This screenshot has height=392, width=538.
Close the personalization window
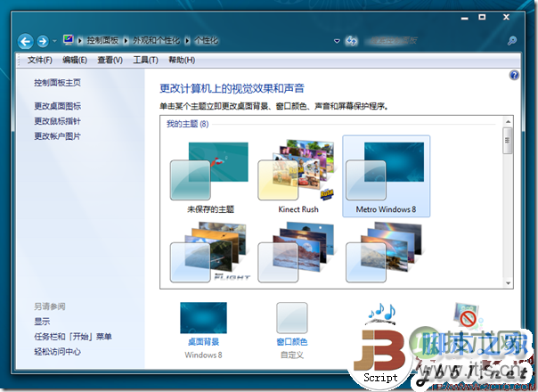(506, 17)
